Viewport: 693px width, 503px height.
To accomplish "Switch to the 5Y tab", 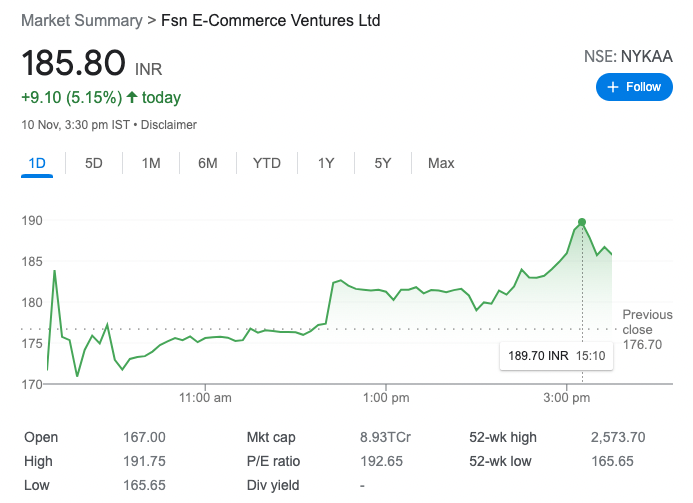I will (383, 164).
